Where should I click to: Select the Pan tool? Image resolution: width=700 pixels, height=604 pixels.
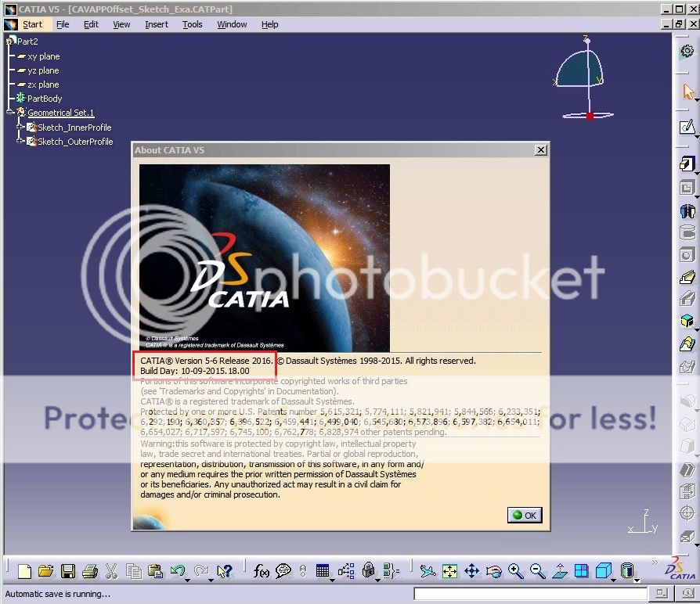pos(472,571)
